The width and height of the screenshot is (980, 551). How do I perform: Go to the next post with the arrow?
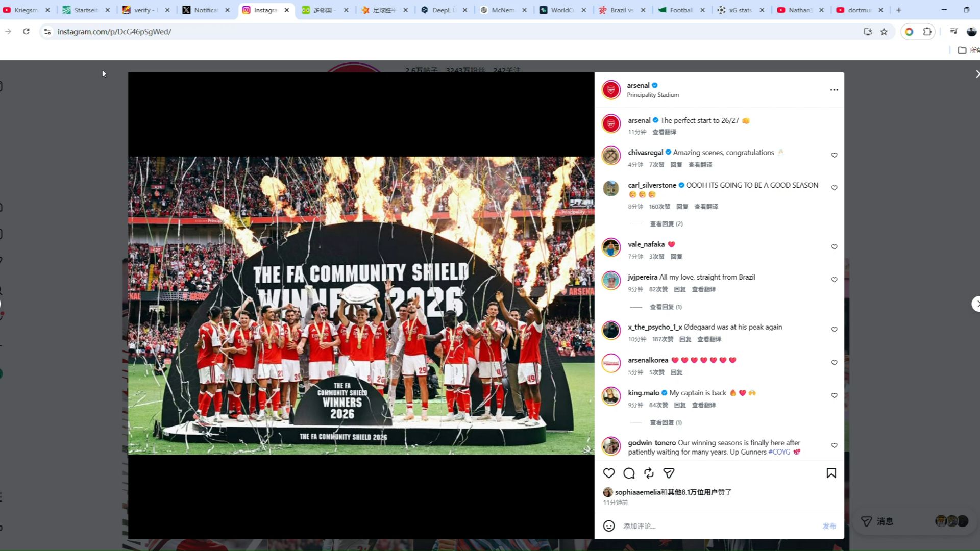pyautogui.click(x=976, y=304)
